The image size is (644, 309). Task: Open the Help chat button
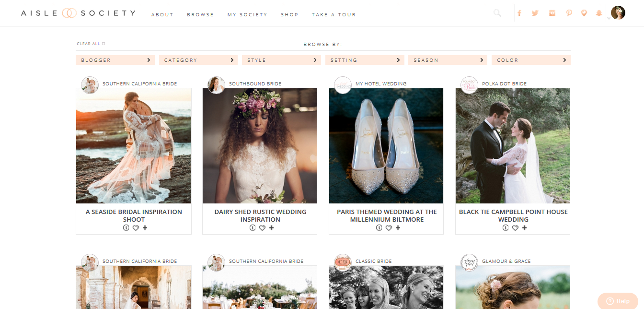pyautogui.click(x=618, y=301)
